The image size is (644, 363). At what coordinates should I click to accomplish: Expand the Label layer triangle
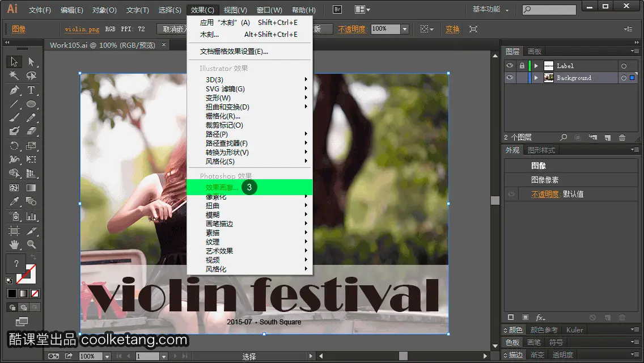click(x=536, y=66)
